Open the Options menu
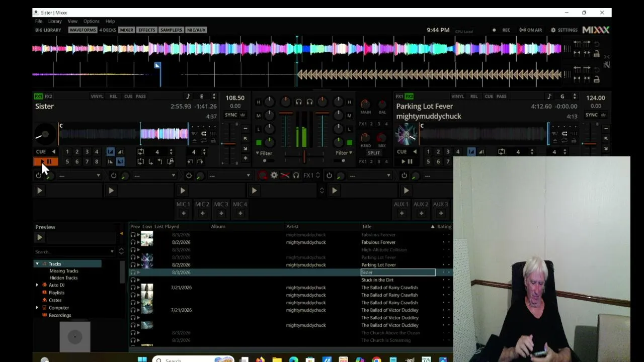Image resolution: width=644 pixels, height=362 pixels. point(92,21)
